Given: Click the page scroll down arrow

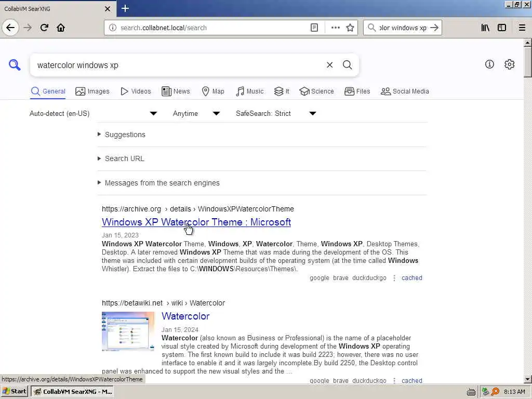Looking at the screenshot, I should pyautogui.click(x=528, y=379).
